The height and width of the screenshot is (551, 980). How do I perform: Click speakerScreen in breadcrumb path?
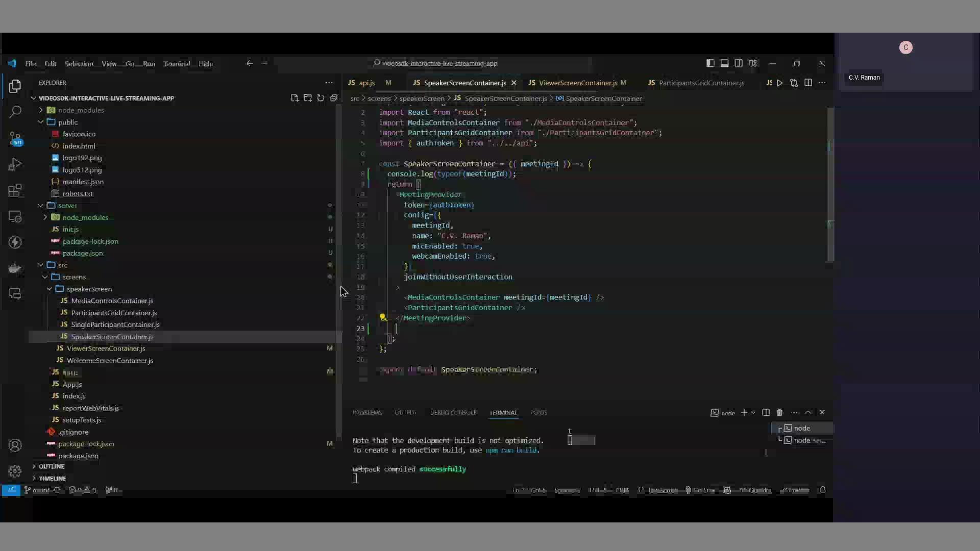pos(422,98)
